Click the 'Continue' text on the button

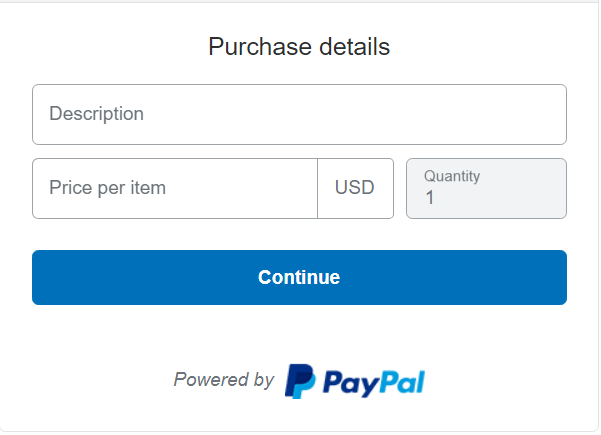[299, 277]
